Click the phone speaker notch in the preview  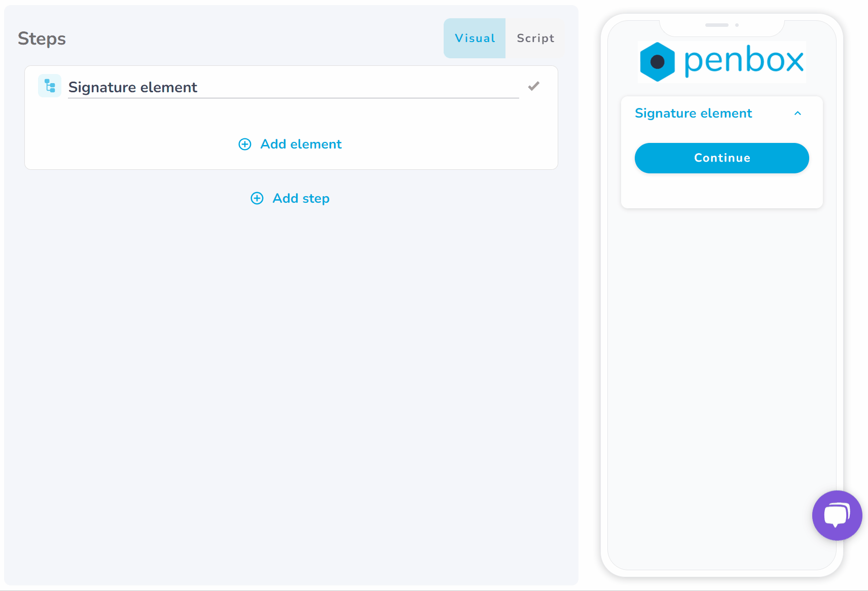point(722,25)
